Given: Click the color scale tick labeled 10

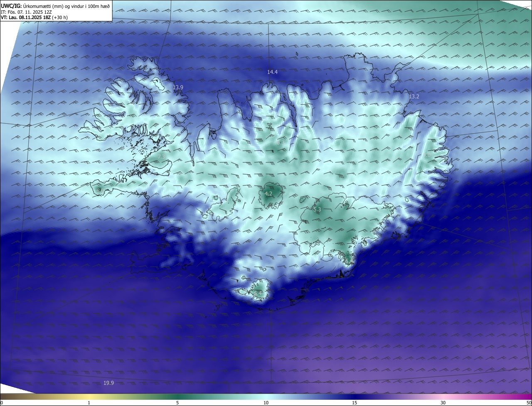Looking at the screenshot, I should pyautogui.click(x=266, y=403).
